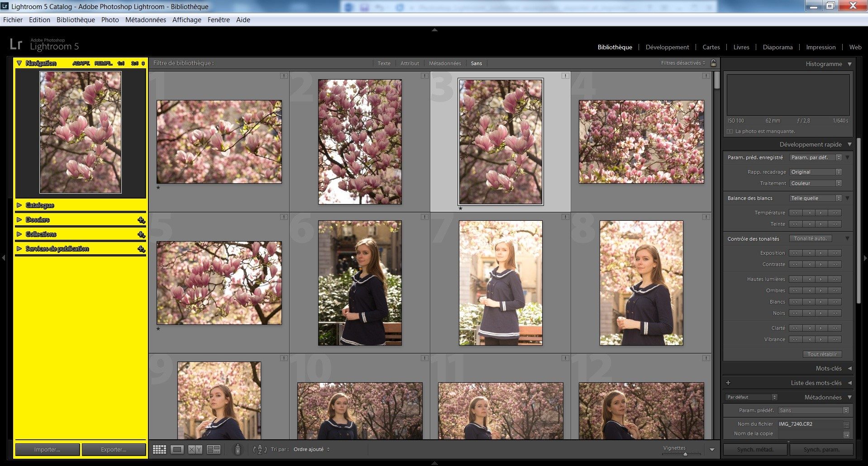Open Tri par Ordre ajouté dropdown

(311, 449)
